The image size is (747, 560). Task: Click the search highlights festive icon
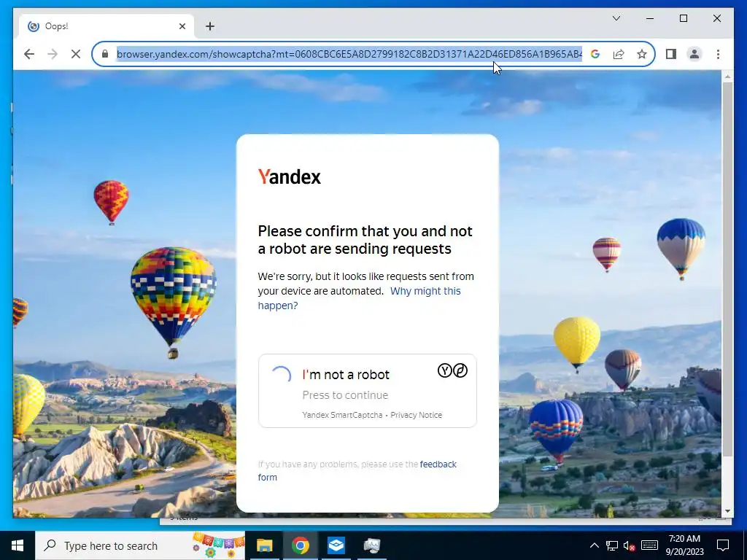point(218,545)
